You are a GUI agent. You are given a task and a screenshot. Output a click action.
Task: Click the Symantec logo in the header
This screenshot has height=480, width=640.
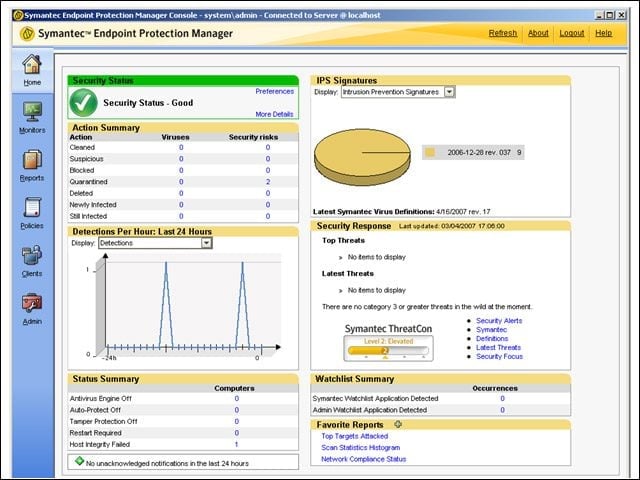pyautogui.click(x=27, y=33)
